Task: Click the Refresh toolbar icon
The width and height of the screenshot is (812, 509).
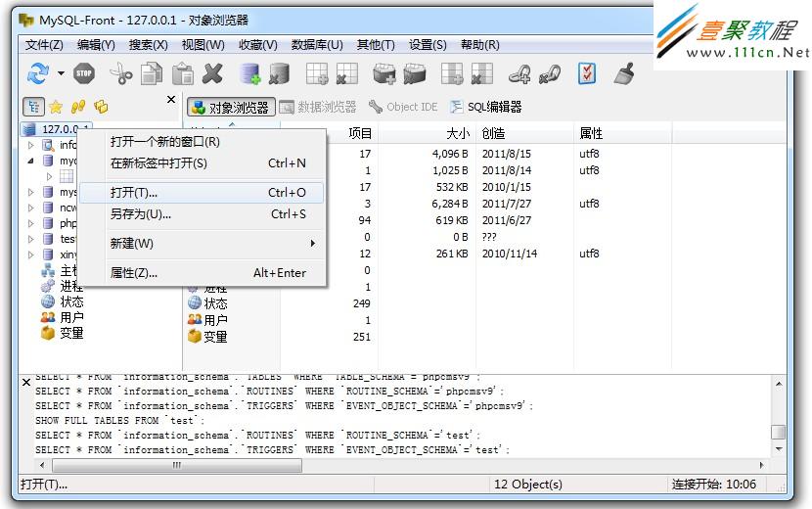Action: coord(38,73)
